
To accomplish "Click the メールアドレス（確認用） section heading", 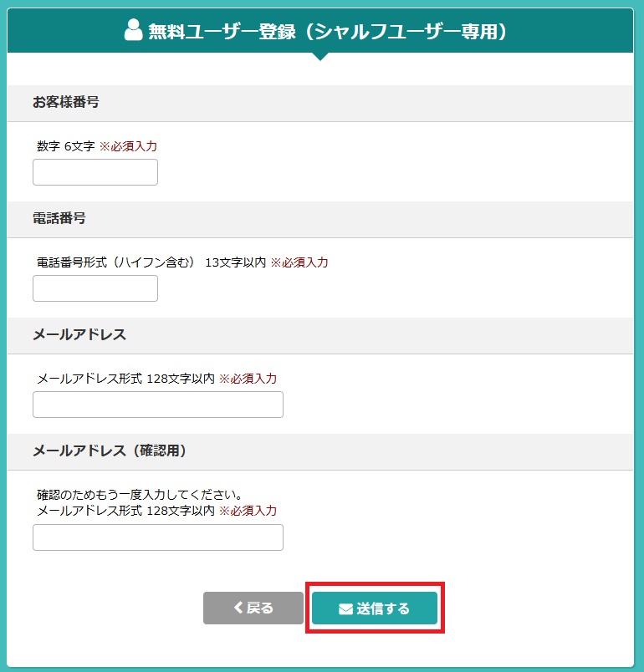I will (110, 451).
